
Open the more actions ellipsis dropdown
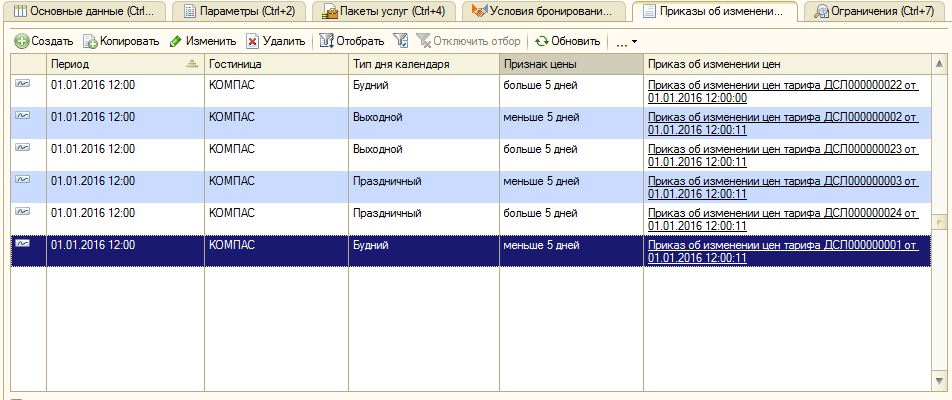coord(626,42)
